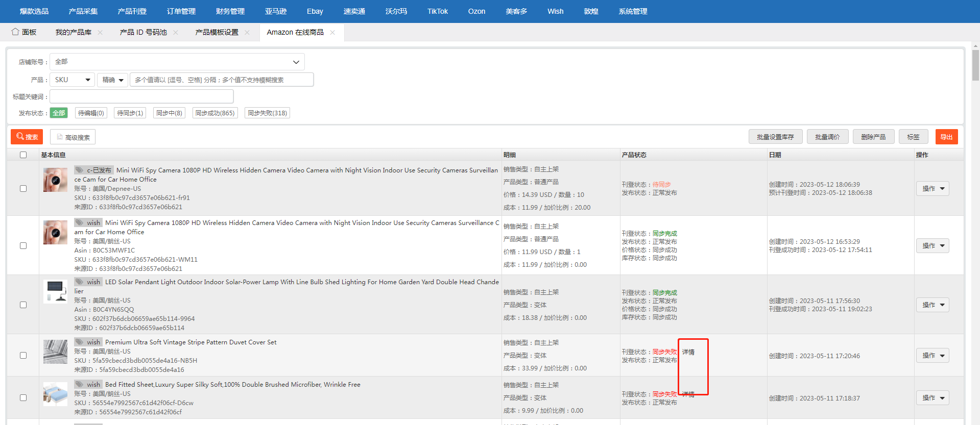980x425 pixels.
Task: Open the SKU product field dropdown
Action: (72, 80)
